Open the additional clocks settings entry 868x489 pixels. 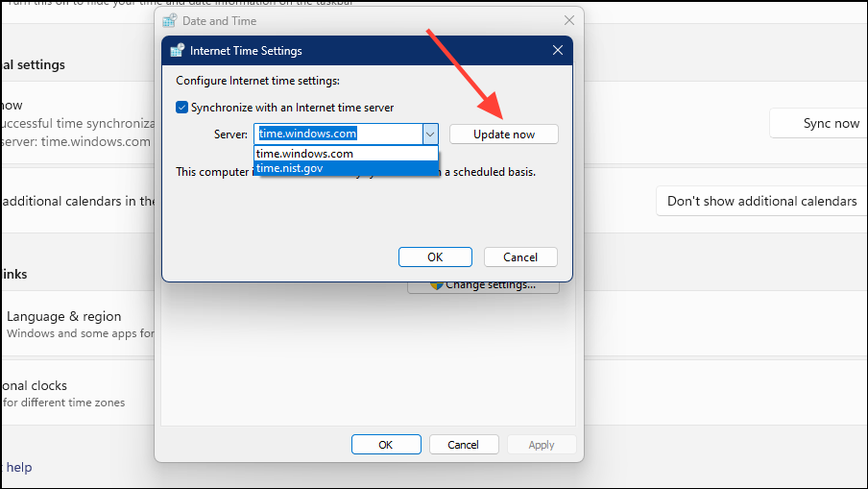[x=78, y=393]
